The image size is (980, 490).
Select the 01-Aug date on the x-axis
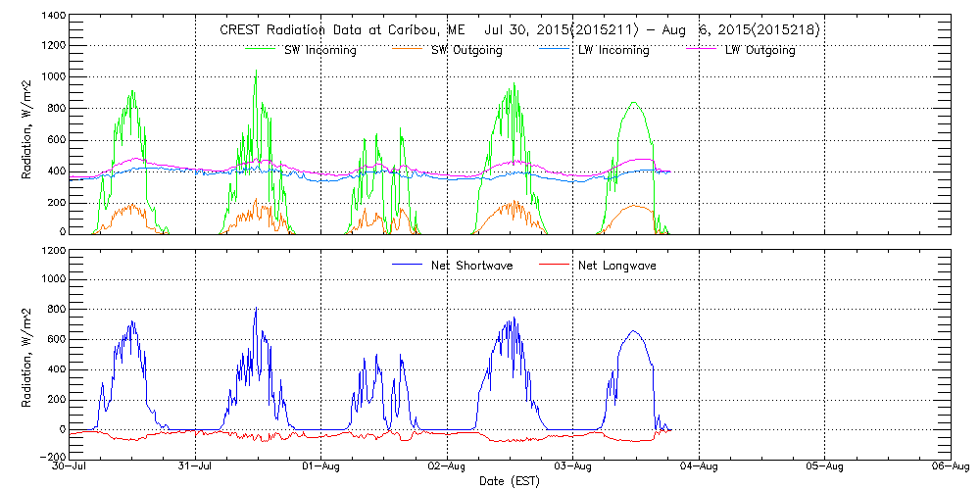point(321,467)
